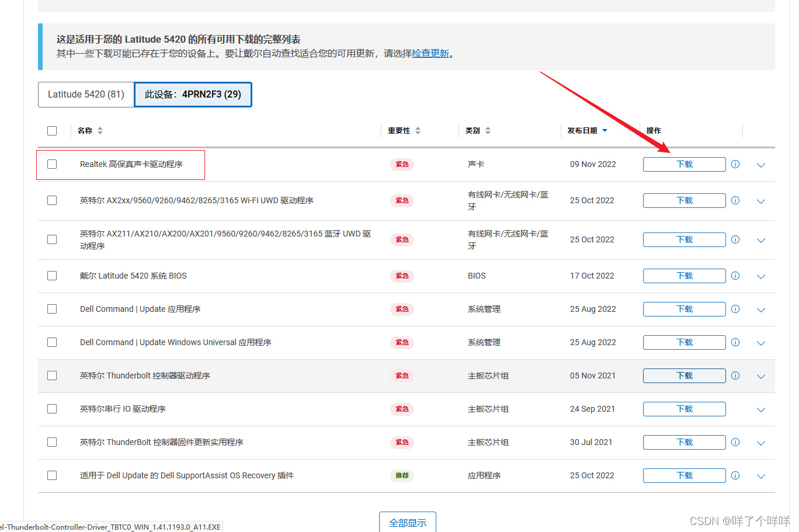The width and height of the screenshot is (799, 532).
Task: Open the 检查更新 link
Action: click(430, 53)
